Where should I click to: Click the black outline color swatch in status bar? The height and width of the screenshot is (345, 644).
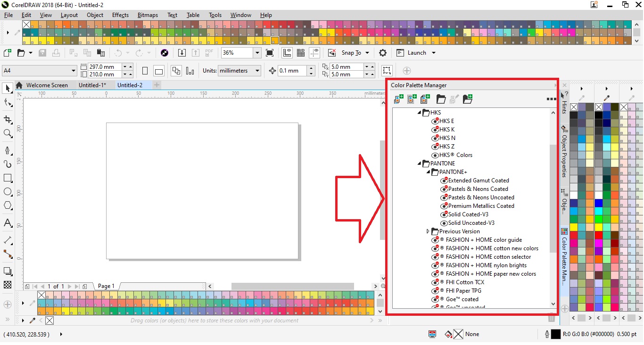556,334
